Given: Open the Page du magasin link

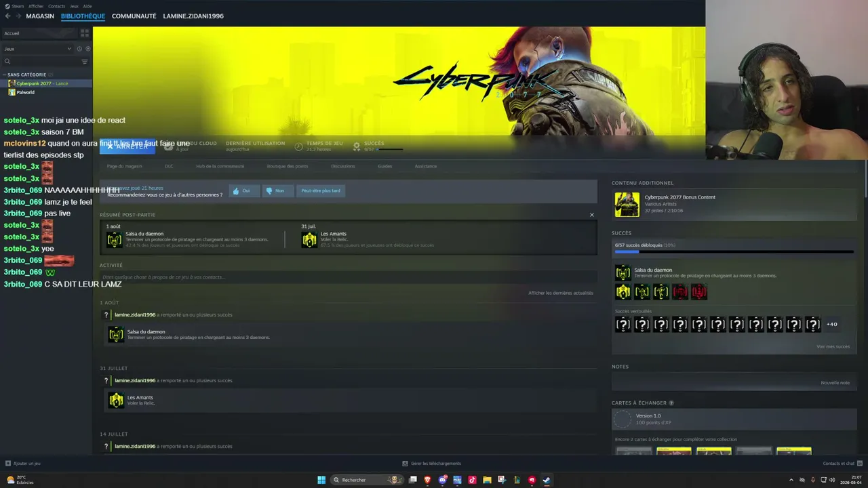Looking at the screenshot, I should click(125, 166).
